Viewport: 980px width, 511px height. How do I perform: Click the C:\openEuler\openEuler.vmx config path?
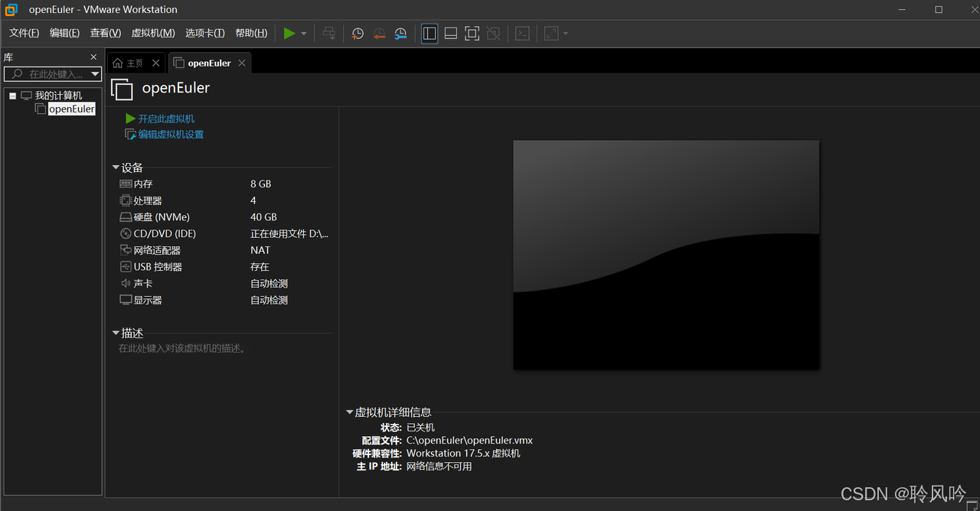[469, 441]
